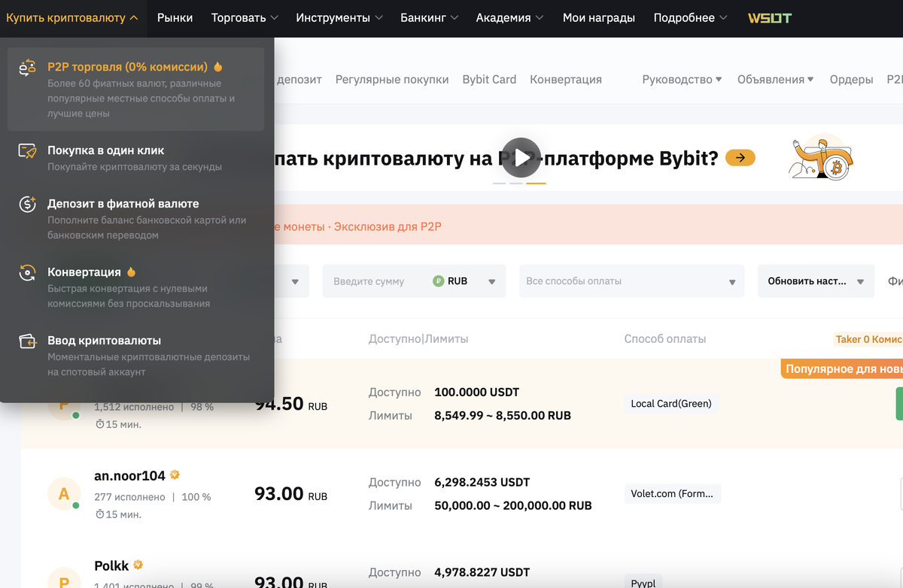The image size is (903, 588).
Task: Select Ввод криптовалюты menu entry
Action: [135, 356]
